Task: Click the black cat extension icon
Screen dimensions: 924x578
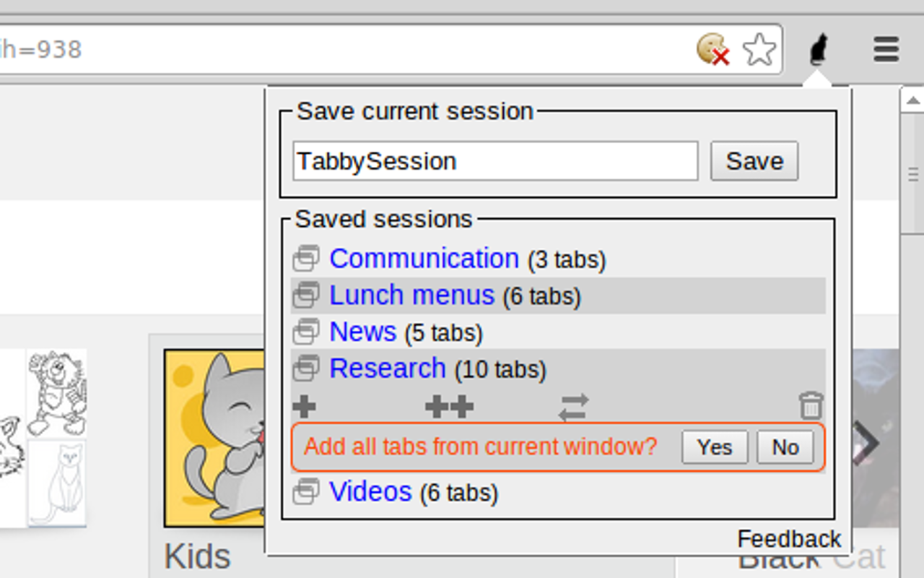Action: 818,49
